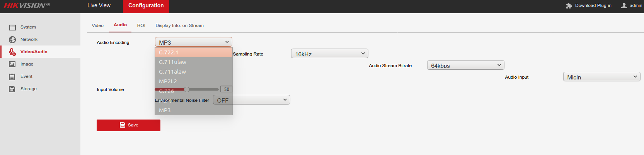Image resolution: width=644 pixels, height=155 pixels.
Task: Click the Storage disk icon
Action: [x=12, y=89]
